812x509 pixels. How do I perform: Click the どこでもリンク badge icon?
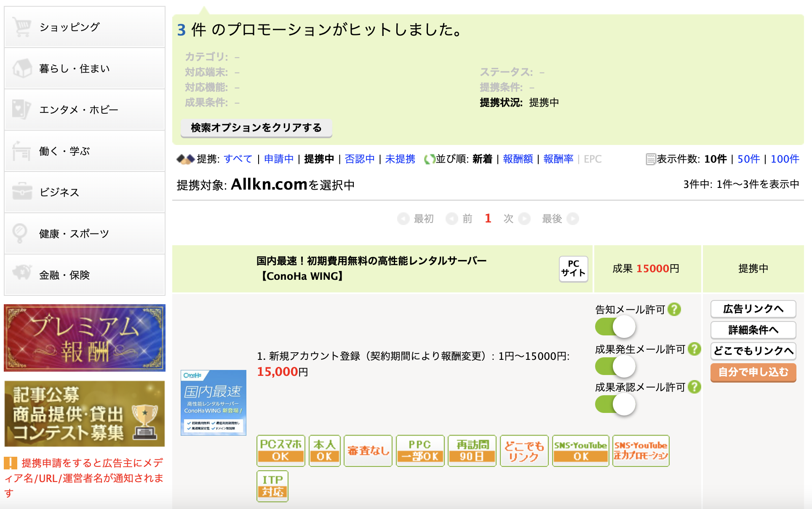pos(524,450)
